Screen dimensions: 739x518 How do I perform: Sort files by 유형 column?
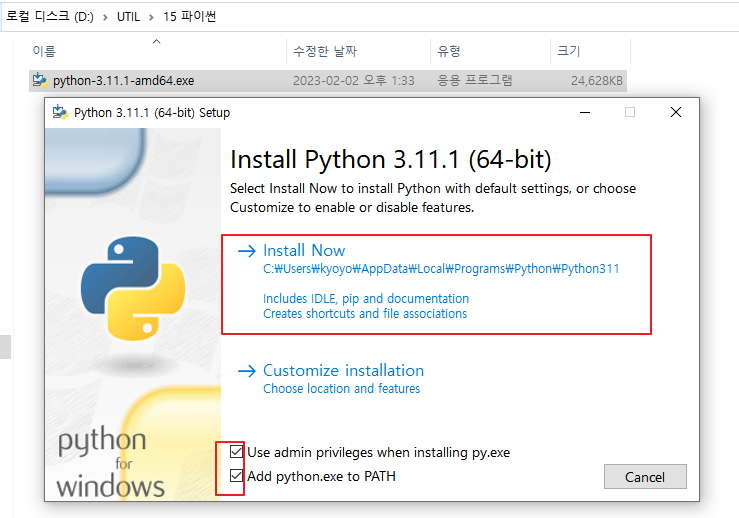point(448,51)
